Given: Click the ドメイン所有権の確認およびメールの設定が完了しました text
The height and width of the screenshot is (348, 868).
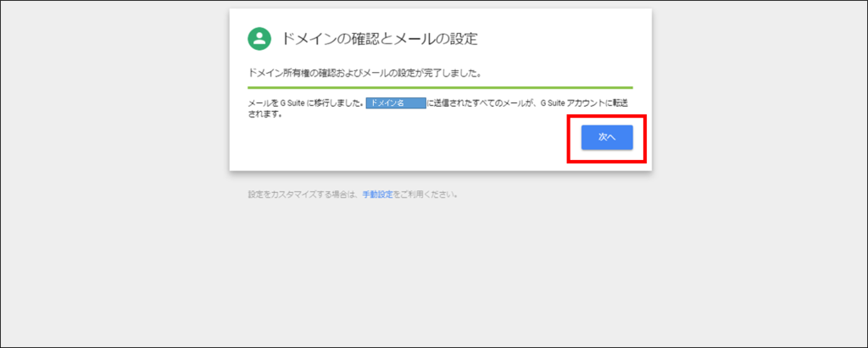Looking at the screenshot, I should click(x=364, y=73).
